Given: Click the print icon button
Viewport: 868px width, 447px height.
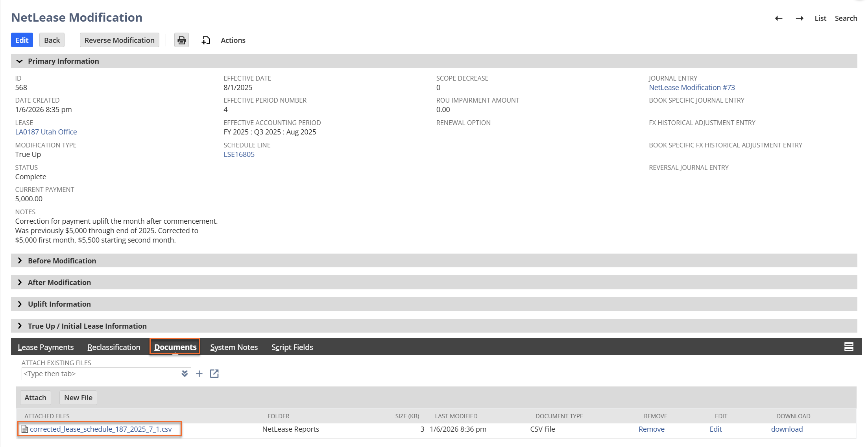Looking at the screenshot, I should [181, 40].
